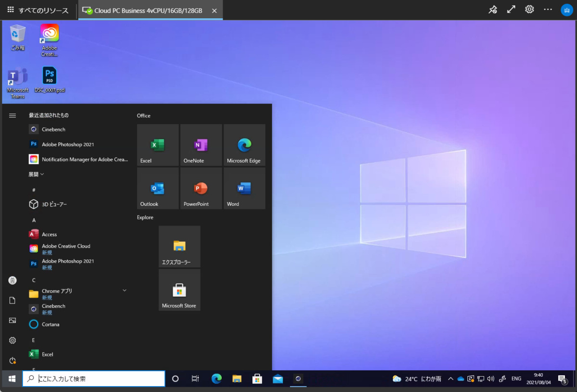Open the 山 user account avatar

coord(566,10)
